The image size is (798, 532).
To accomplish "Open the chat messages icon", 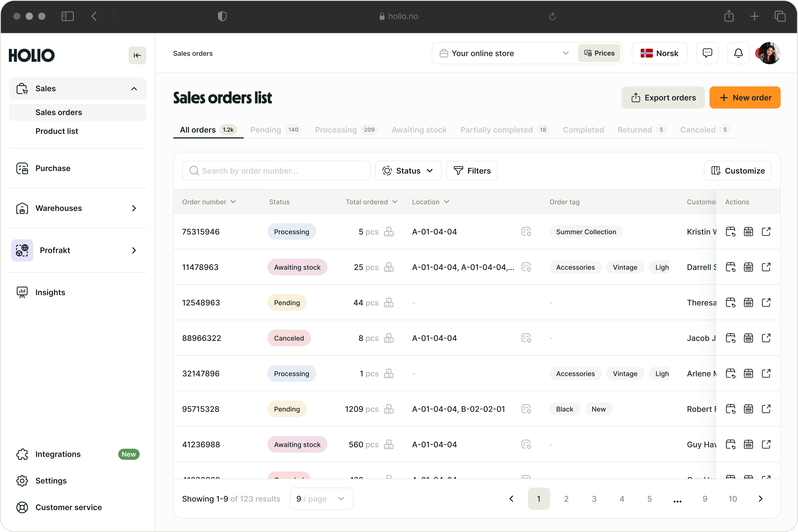I will pos(707,53).
